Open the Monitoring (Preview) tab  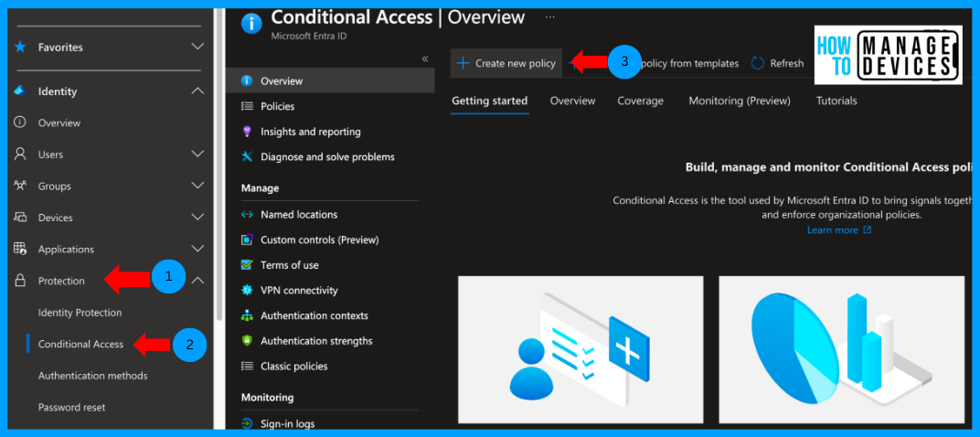point(740,101)
